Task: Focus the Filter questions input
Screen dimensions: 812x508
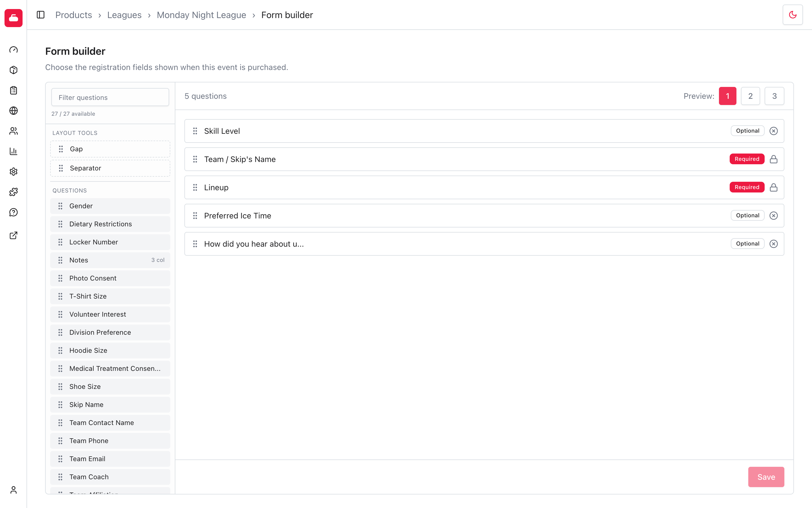Action: click(x=110, y=97)
